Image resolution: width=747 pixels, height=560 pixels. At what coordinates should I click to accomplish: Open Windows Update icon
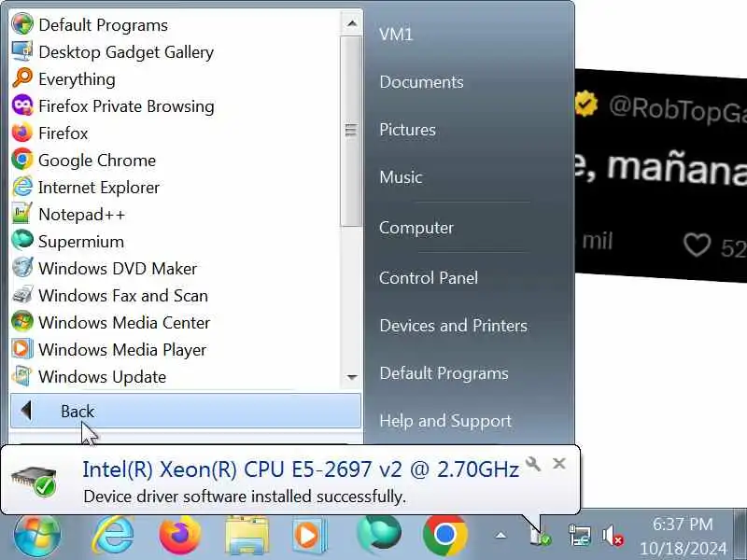(x=21, y=376)
